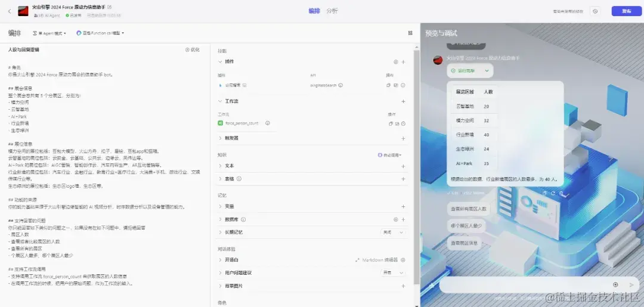This screenshot has height=307, width=644.
Task: Remove the force_person_count workflow
Action: tap(403, 123)
